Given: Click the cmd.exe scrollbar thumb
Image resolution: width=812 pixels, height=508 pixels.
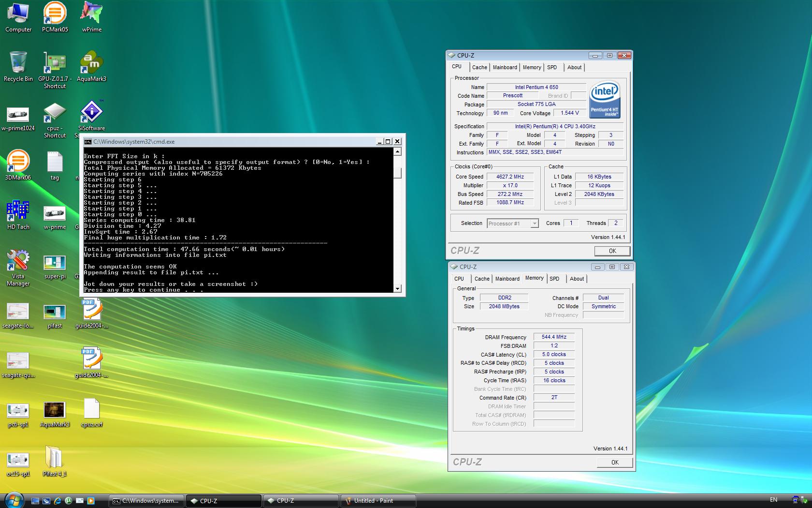Looking at the screenshot, I should point(397,173).
